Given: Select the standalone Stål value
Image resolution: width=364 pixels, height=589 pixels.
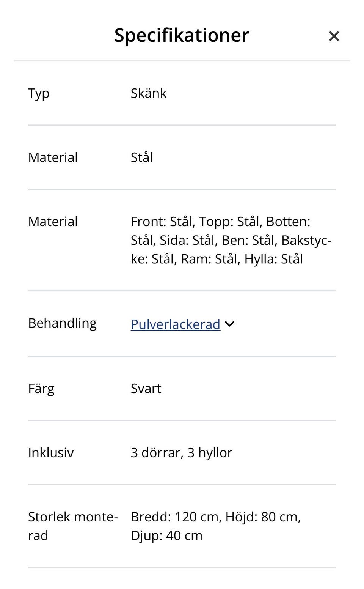Looking at the screenshot, I should point(141,157).
